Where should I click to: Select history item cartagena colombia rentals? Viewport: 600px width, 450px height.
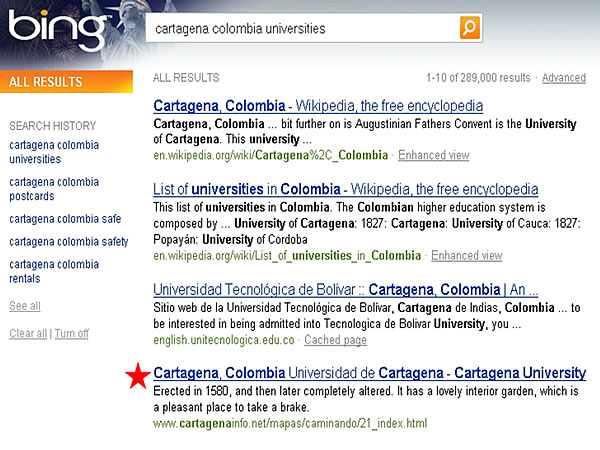(x=55, y=271)
